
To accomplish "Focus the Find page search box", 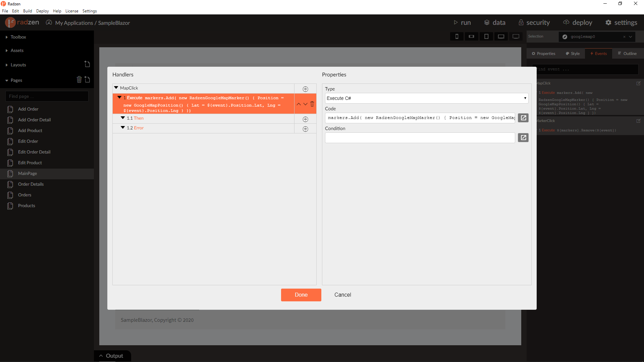I will 47,96.
